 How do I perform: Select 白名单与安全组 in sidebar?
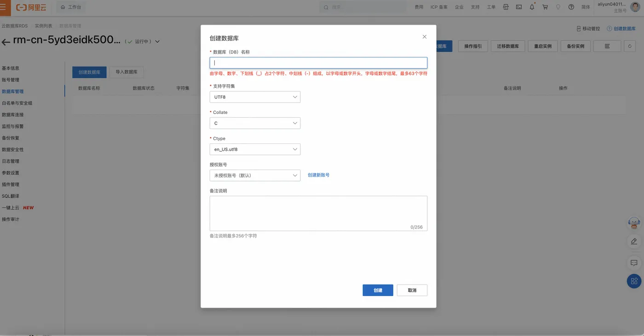coord(17,103)
